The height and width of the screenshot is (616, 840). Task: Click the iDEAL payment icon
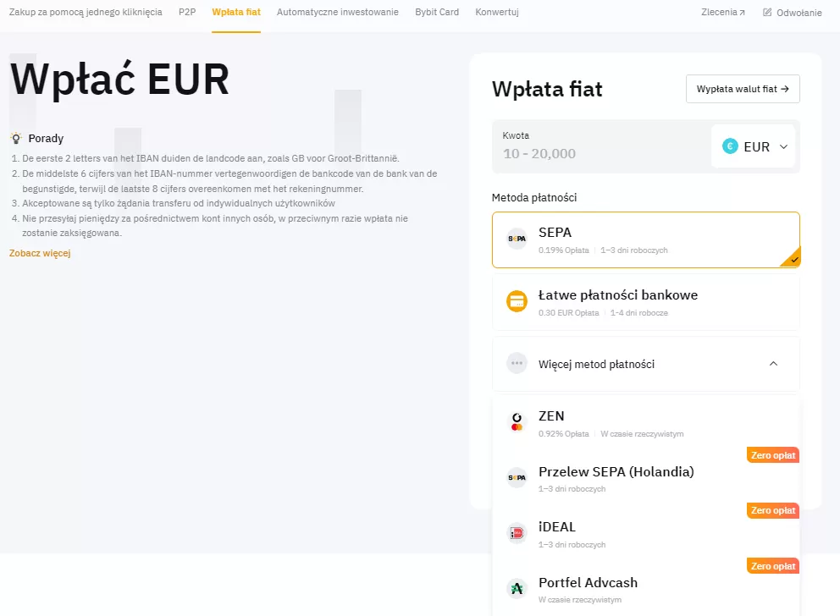pos(517,534)
